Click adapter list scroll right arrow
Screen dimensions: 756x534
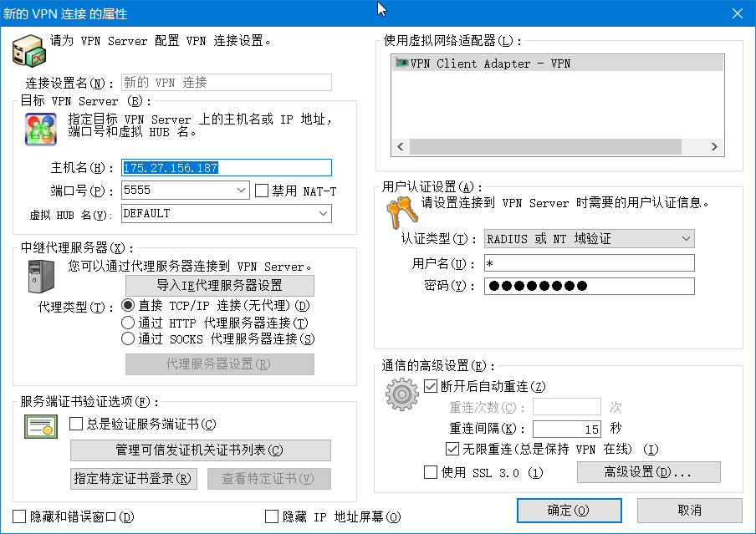click(x=714, y=146)
